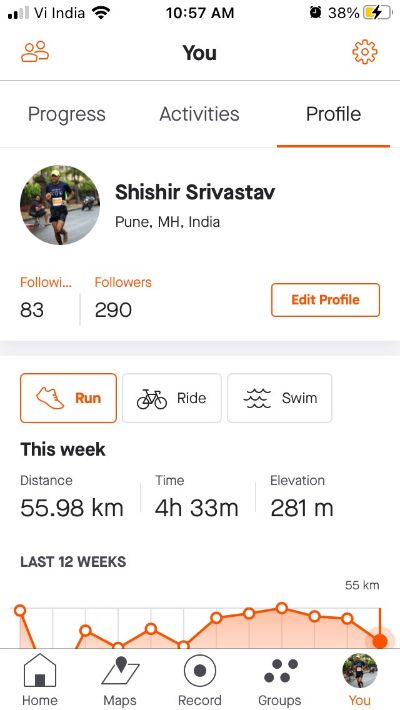Tap the Record icon
This screenshot has width=400, height=710.
[200, 670]
